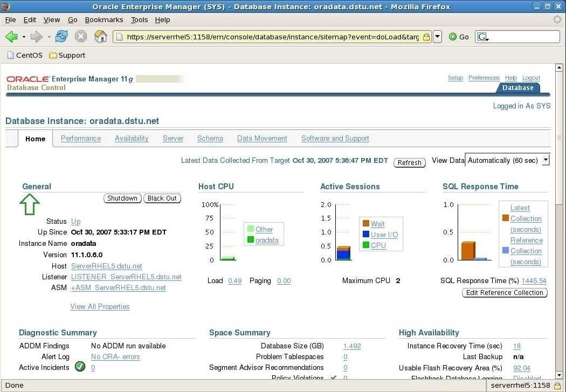The height and width of the screenshot is (392, 566).
Task: Click the search engine selector icon
Action: coord(483,37)
